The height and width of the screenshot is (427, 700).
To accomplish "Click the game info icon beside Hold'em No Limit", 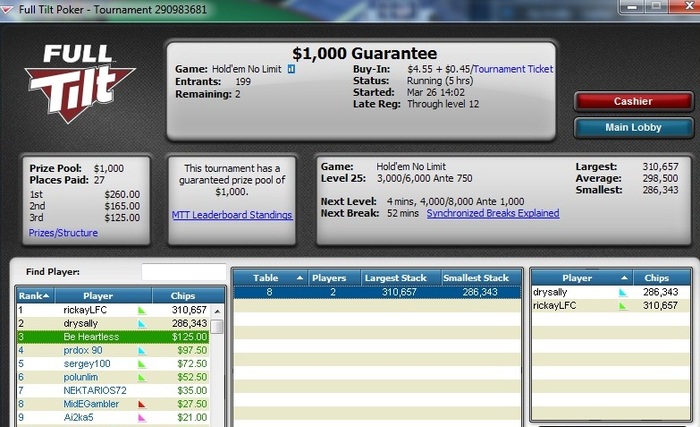I will tap(291, 69).
